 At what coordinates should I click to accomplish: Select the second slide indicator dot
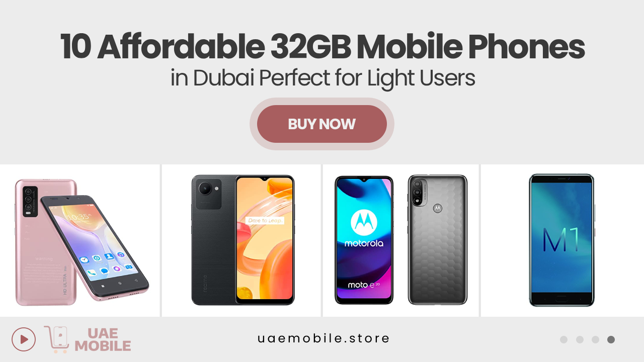pos(580,340)
